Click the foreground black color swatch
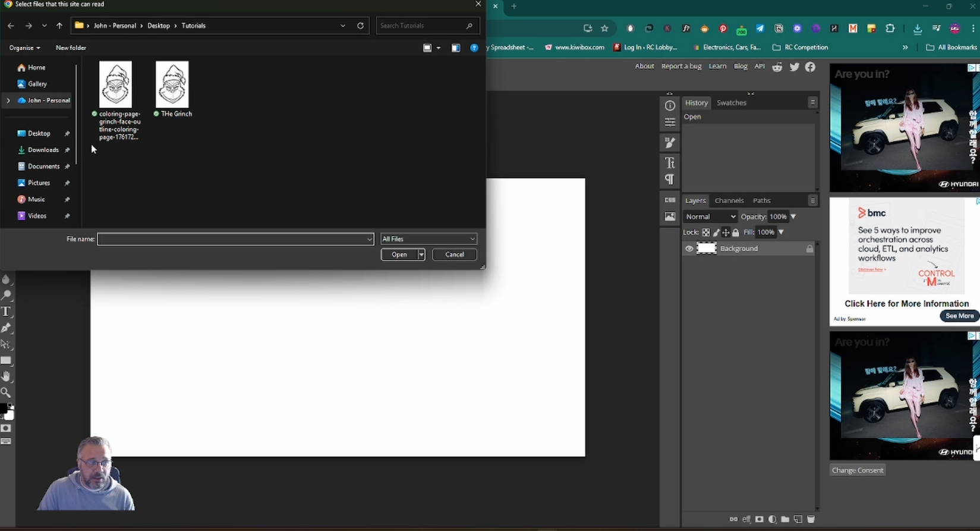This screenshot has height=531, width=980. [x=3, y=409]
